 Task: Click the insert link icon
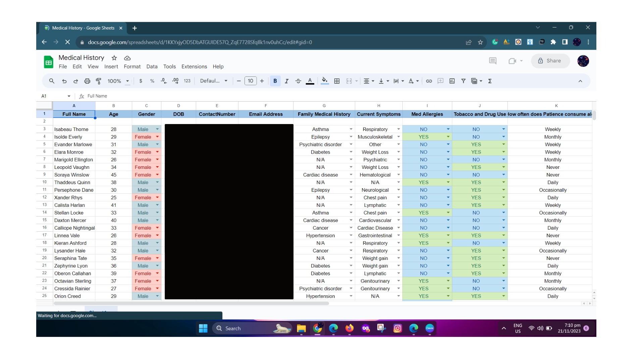click(x=429, y=81)
